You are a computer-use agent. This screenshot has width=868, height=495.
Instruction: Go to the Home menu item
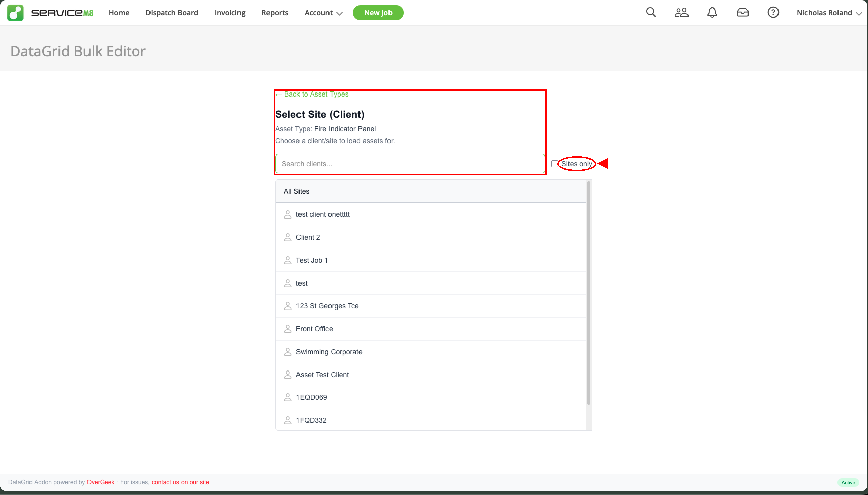coord(118,13)
